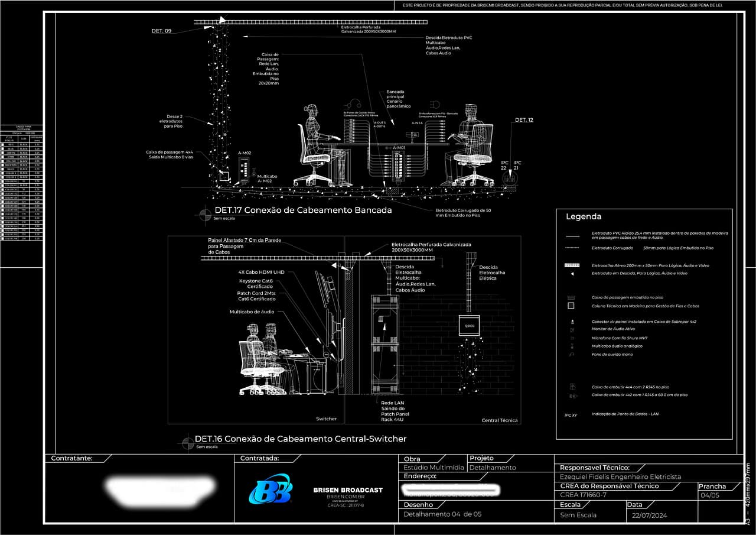Click the 'Bancada principal Cenário panorâmico' label
Screen dimensions: 756x535
[398, 99]
